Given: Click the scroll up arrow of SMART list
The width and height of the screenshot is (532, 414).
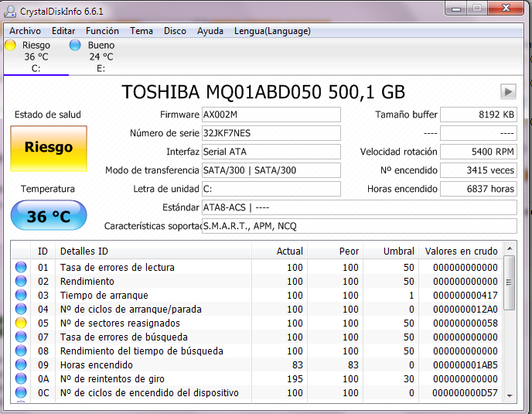Looking at the screenshot, I should (x=510, y=248).
